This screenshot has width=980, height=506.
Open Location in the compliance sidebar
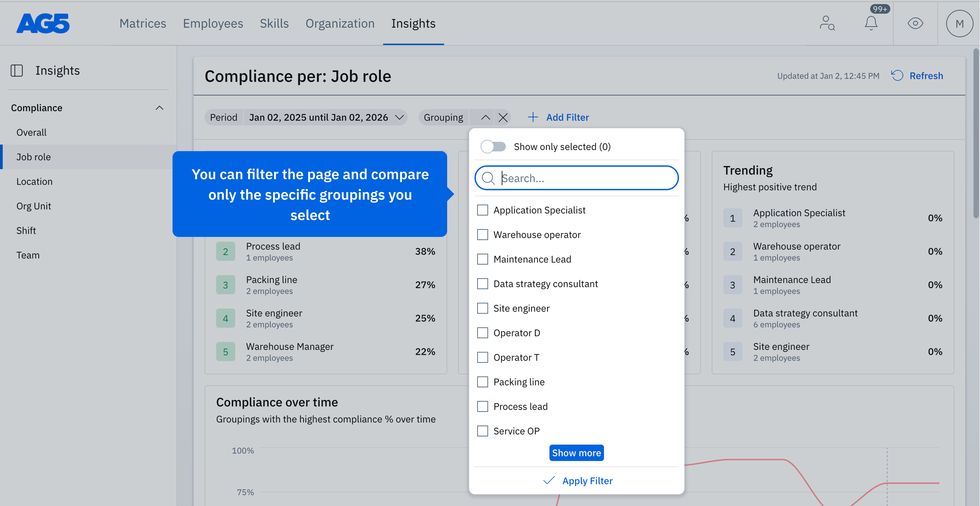pos(34,182)
